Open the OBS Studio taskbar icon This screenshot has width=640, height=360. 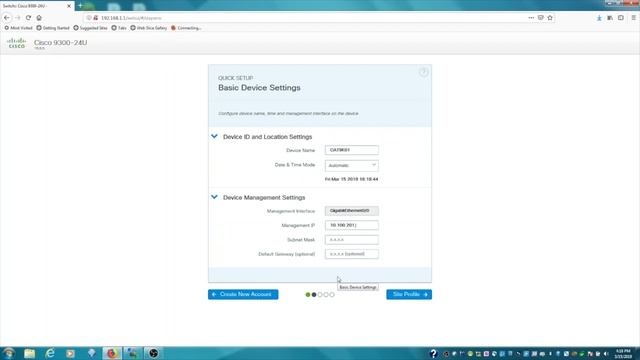[153, 353]
